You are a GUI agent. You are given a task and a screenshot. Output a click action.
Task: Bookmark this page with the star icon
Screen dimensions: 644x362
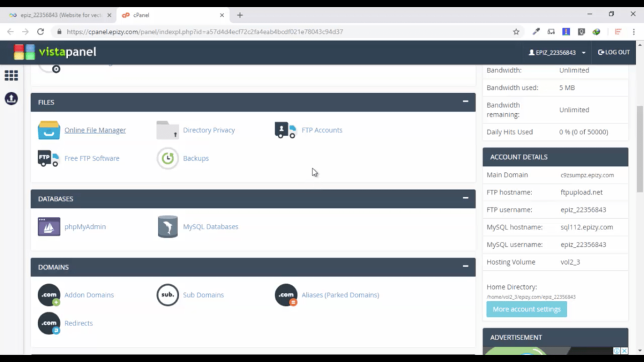pyautogui.click(x=516, y=31)
